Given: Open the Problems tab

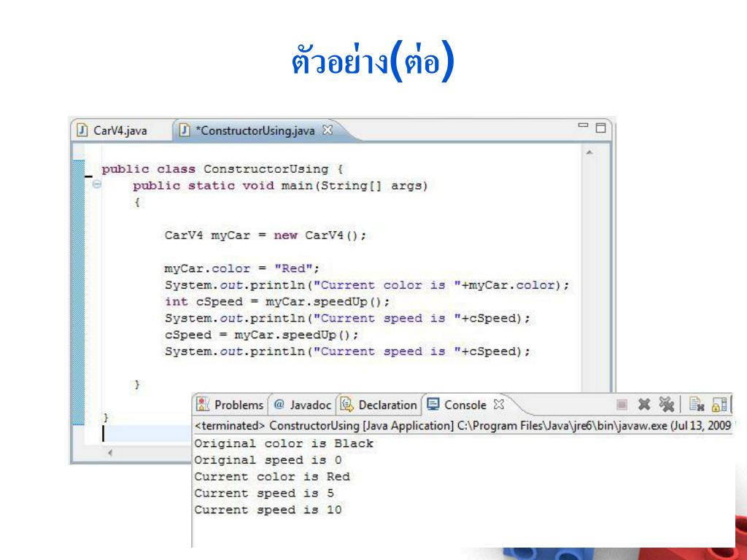Looking at the screenshot, I should tap(230, 405).
